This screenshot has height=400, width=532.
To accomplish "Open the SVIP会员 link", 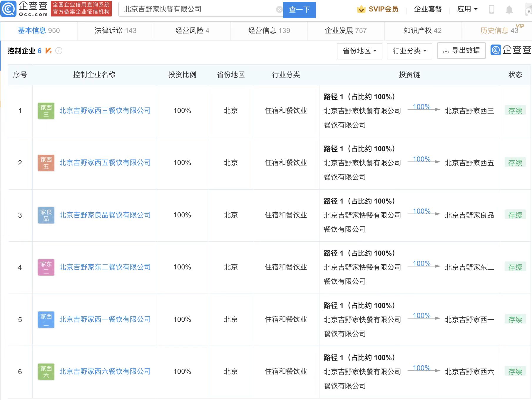I will coord(383,9).
